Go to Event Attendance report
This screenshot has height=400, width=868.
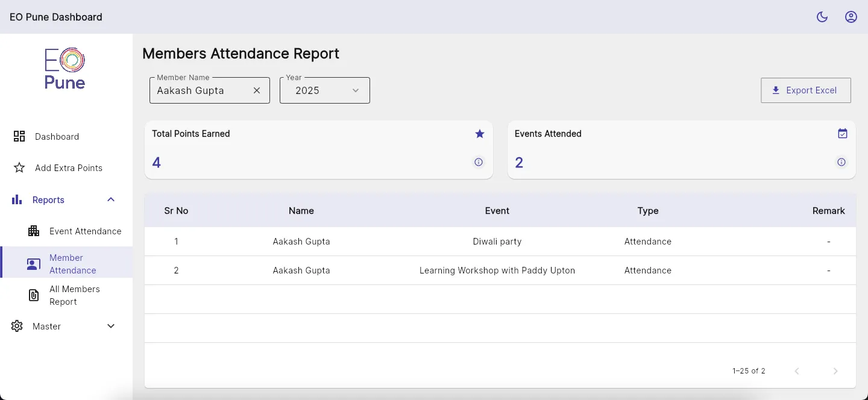(85, 231)
